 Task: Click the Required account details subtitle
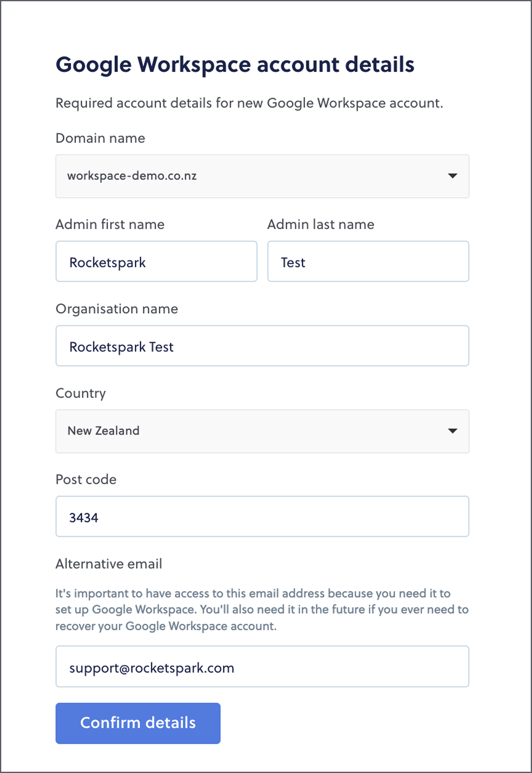coord(249,103)
